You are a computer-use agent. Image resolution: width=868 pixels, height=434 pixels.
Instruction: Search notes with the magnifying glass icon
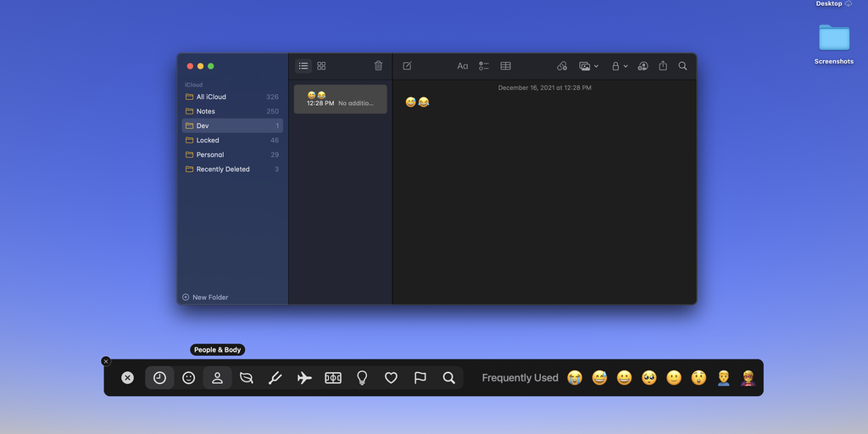682,66
